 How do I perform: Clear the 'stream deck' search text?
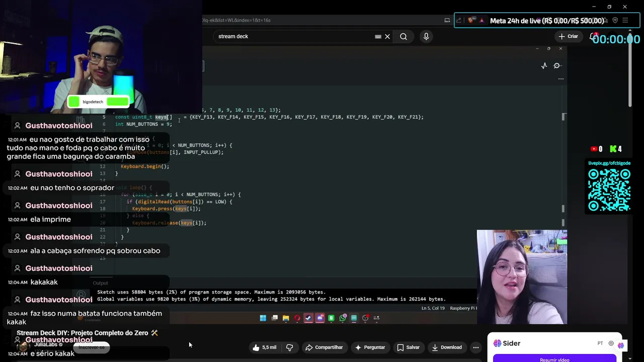(387, 36)
